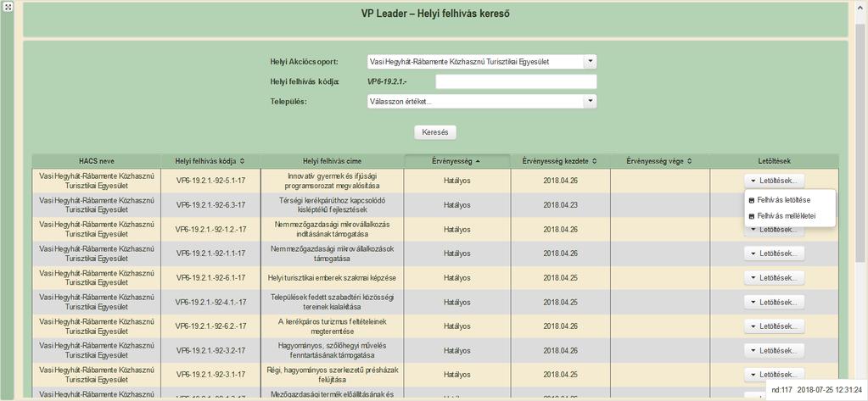868x401 pixels.
Task: Choose Felhívás letöltése from the open menu
Action: point(782,200)
